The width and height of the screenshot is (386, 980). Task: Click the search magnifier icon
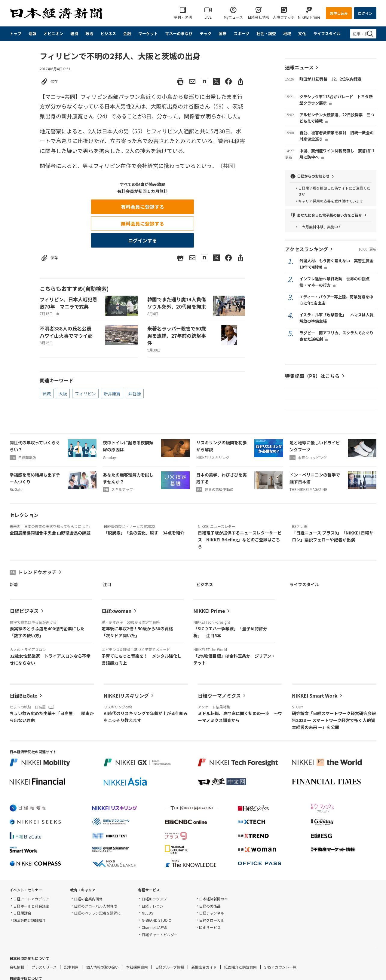[370, 33]
